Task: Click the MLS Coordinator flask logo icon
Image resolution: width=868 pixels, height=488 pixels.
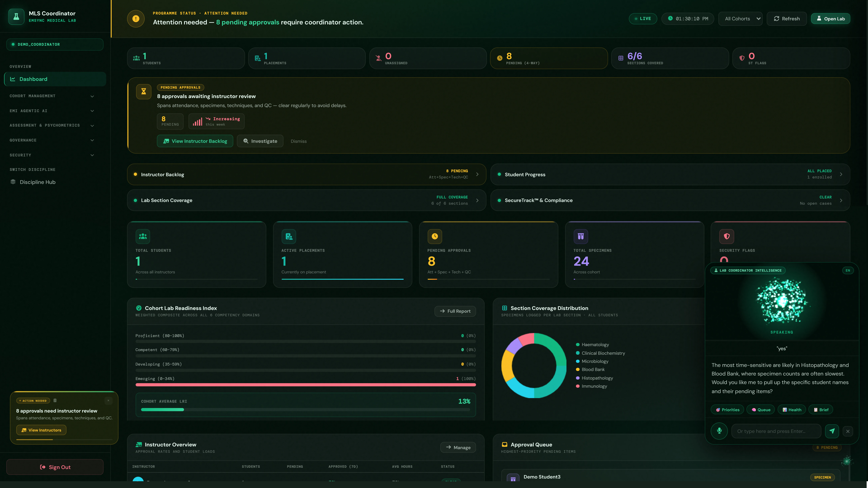Action: [x=16, y=16]
